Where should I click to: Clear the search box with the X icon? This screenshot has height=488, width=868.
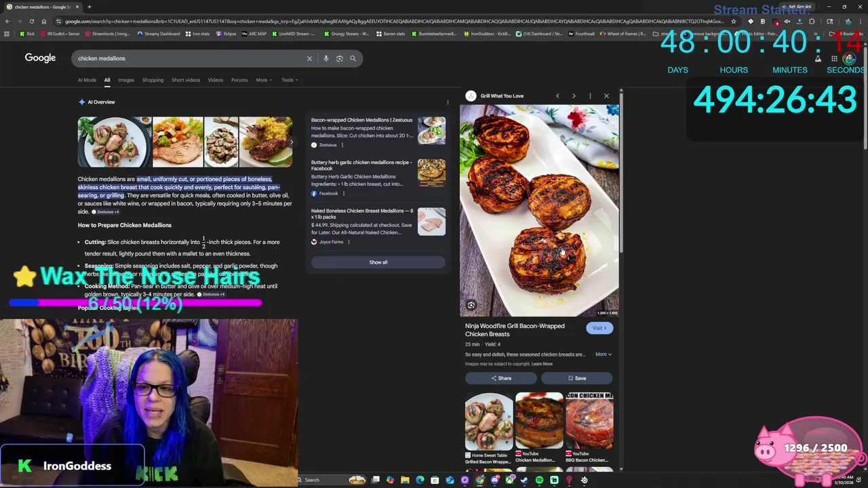point(309,58)
